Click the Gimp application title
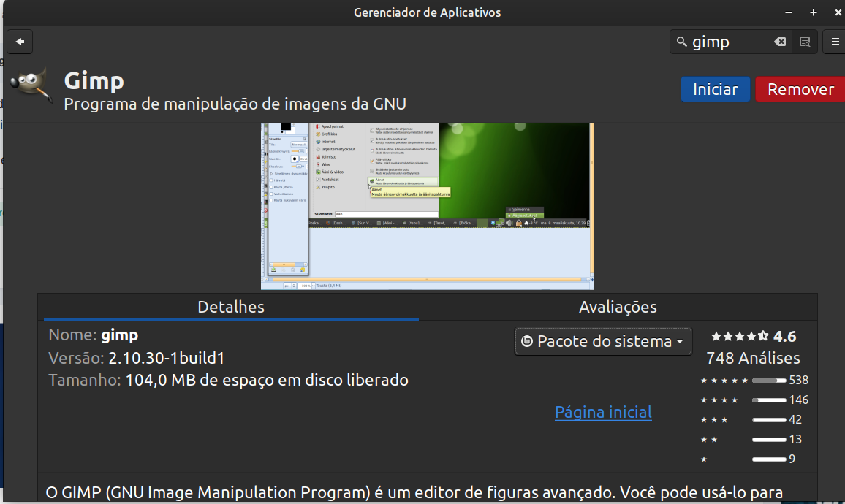845x504 pixels. click(94, 81)
